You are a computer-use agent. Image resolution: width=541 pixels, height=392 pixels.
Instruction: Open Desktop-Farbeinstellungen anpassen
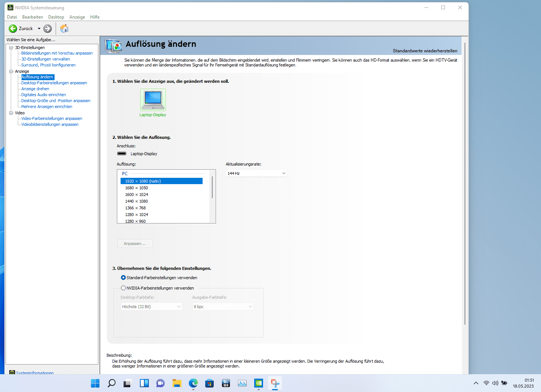54,83
